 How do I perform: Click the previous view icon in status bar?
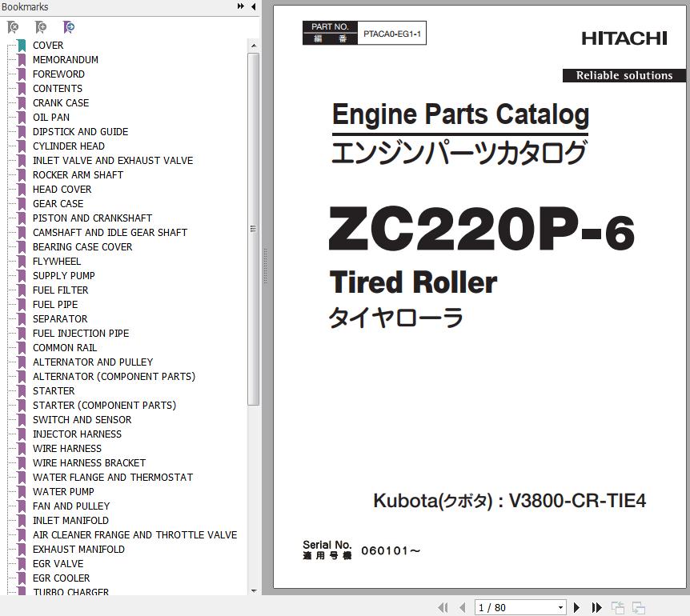click(618, 608)
